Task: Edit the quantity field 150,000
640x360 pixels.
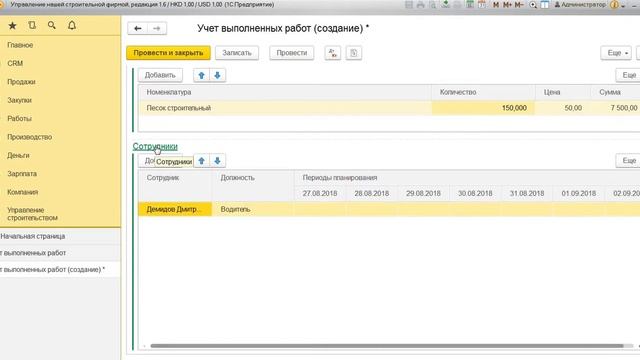Action: (483, 108)
